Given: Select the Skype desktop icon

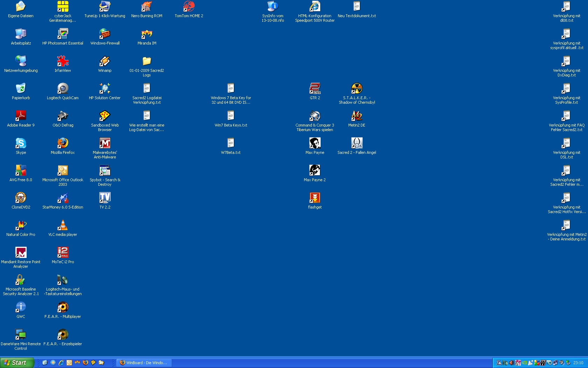Looking at the screenshot, I should click(x=21, y=143).
